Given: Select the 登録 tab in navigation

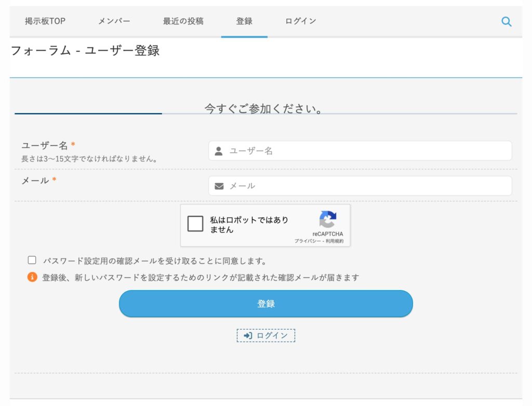Looking at the screenshot, I should point(244,21).
